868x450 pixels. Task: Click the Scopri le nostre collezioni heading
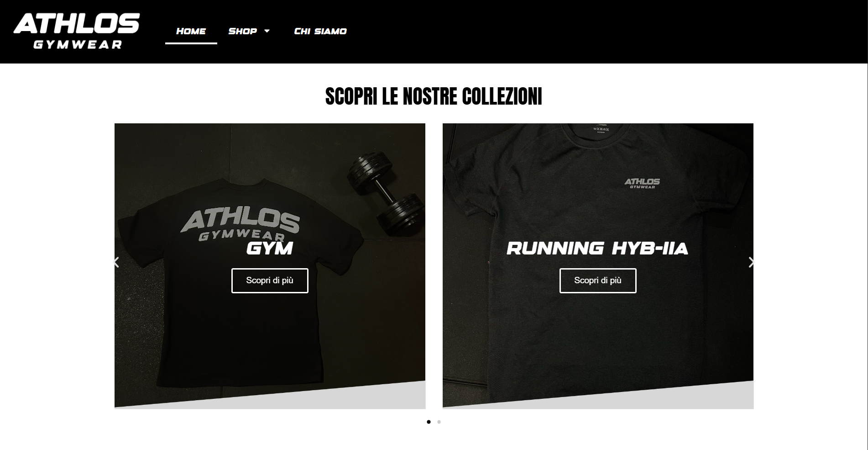[x=434, y=96]
